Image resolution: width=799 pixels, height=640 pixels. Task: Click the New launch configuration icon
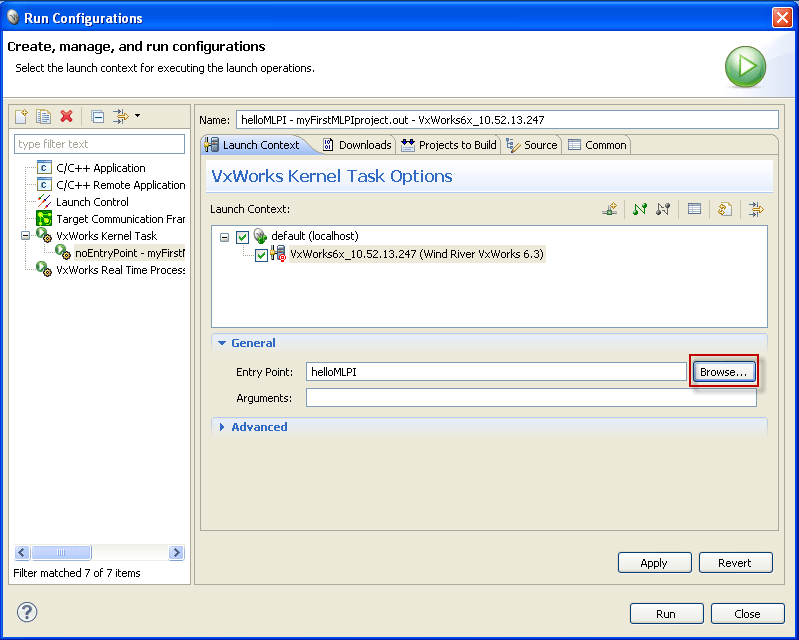click(x=21, y=117)
